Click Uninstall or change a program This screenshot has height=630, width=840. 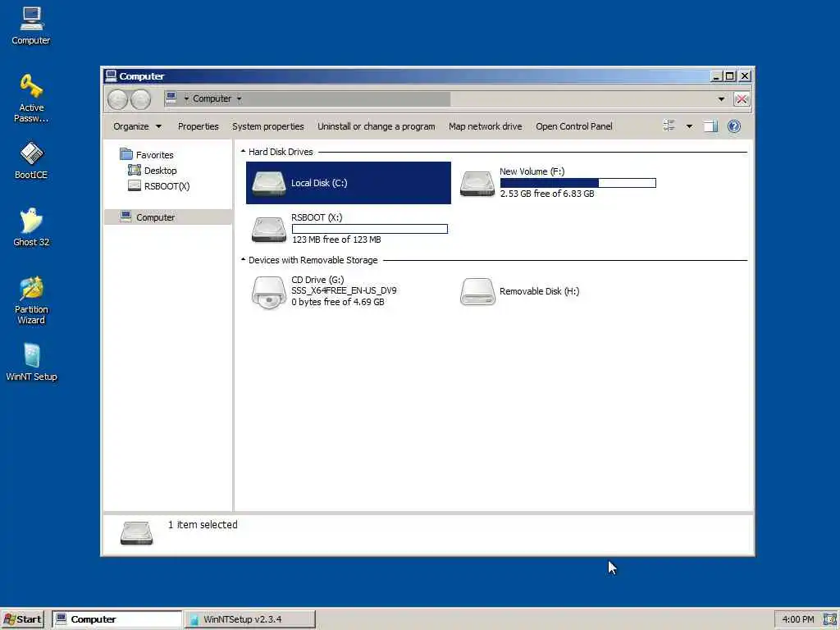(376, 126)
